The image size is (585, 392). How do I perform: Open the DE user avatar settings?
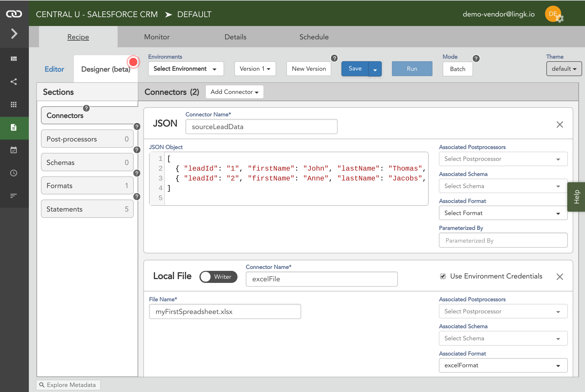554,14
